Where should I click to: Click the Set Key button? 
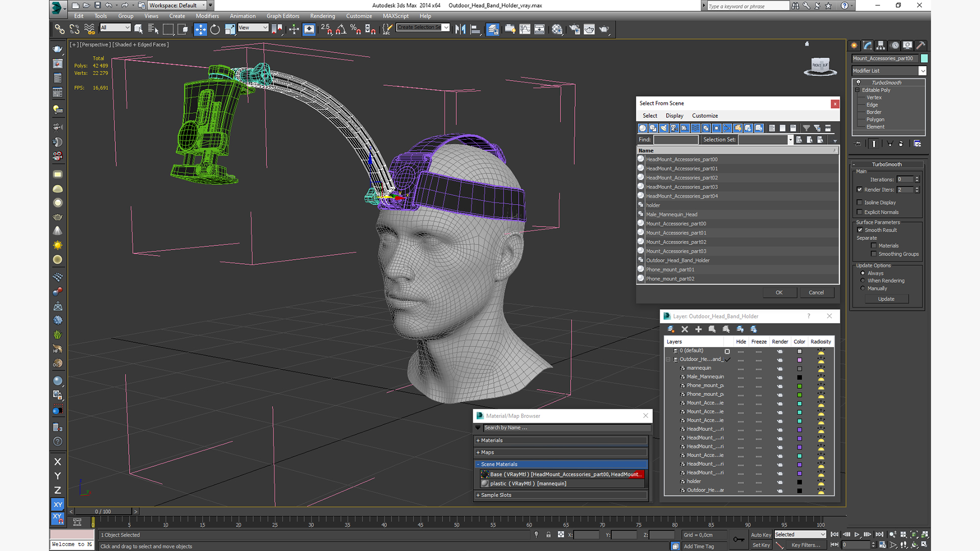[761, 545]
